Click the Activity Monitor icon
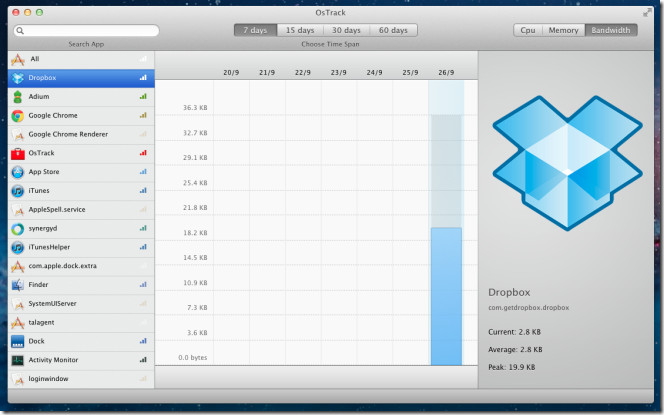 pos(17,360)
